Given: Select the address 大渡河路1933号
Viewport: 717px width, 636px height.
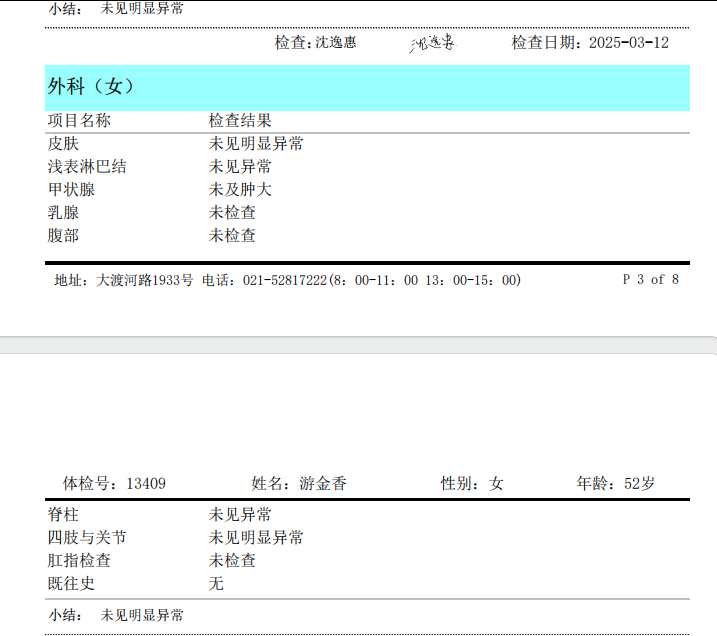Looking at the screenshot, I should [144, 281].
